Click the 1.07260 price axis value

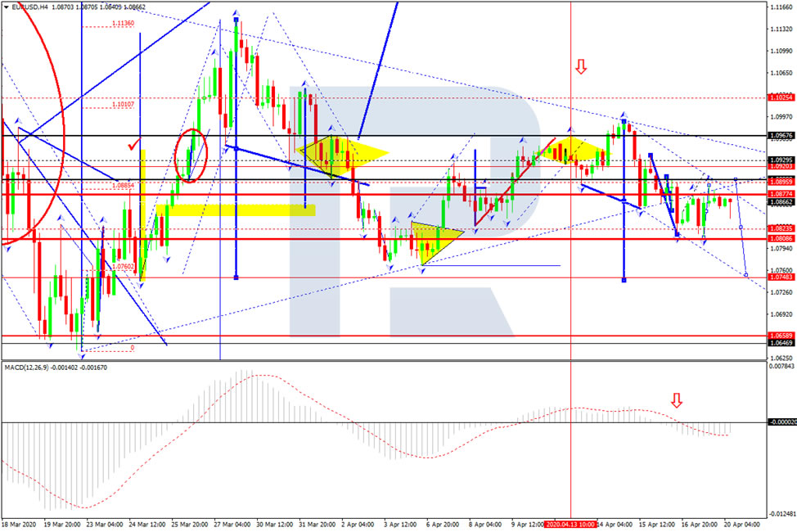pos(781,292)
